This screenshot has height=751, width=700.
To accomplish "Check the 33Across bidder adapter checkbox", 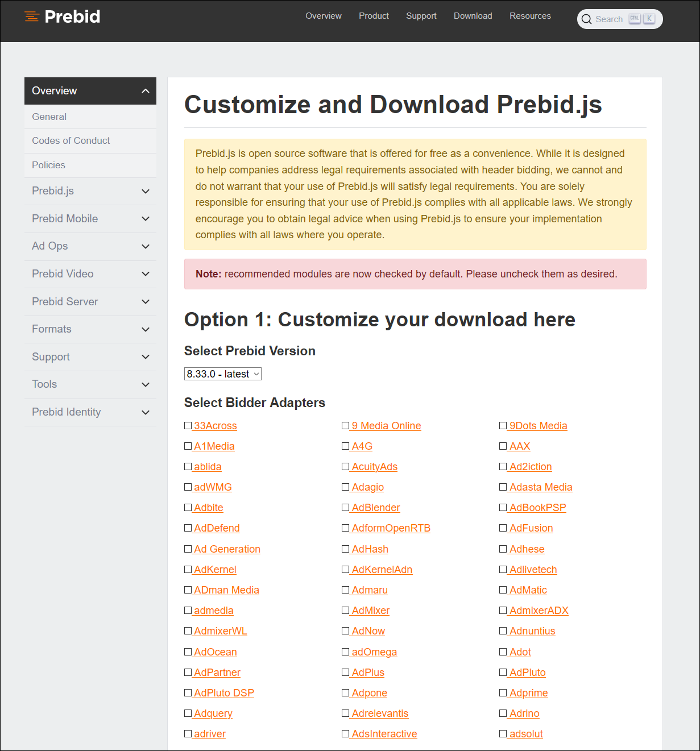I will (x=188, y=426).
